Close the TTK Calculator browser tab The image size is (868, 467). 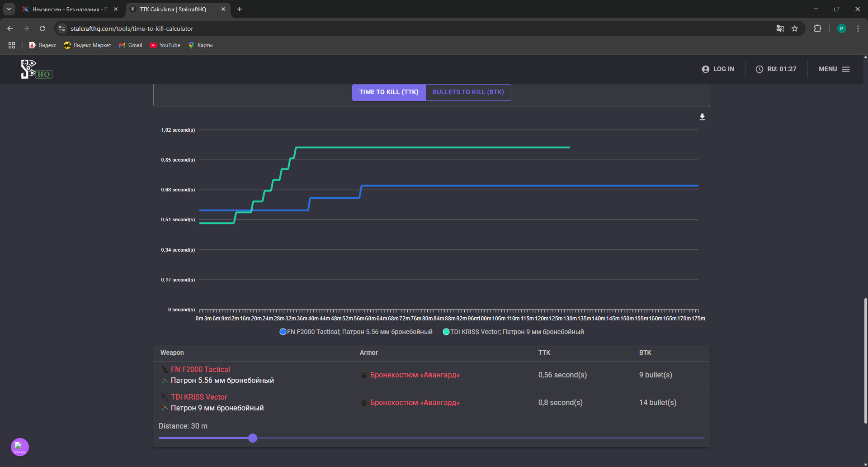[x=223, y=9]
